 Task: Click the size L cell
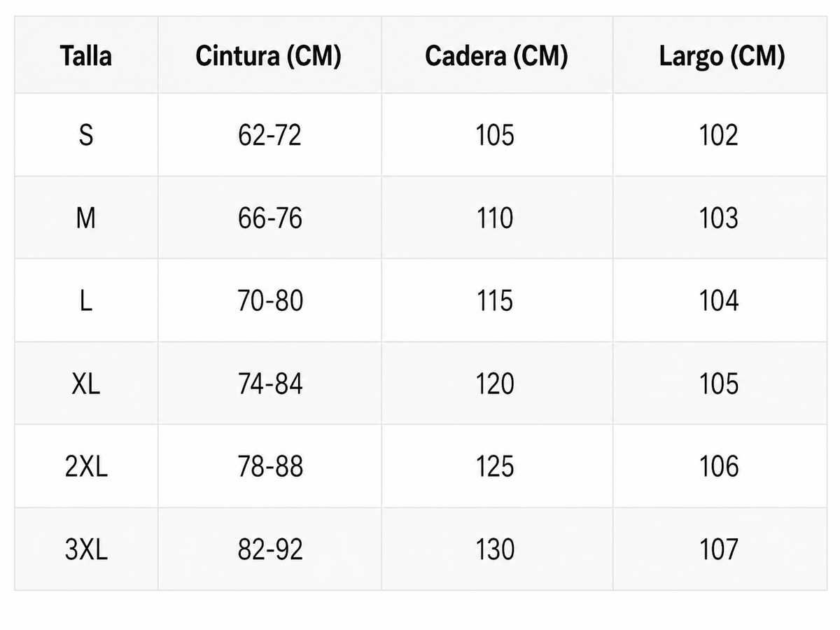[86, 301]
